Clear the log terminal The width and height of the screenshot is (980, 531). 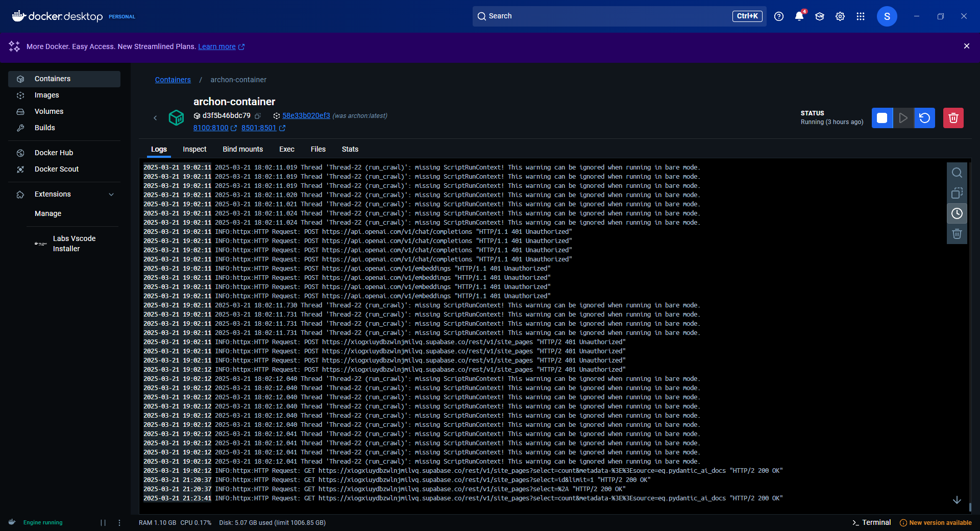pos(957,234)
